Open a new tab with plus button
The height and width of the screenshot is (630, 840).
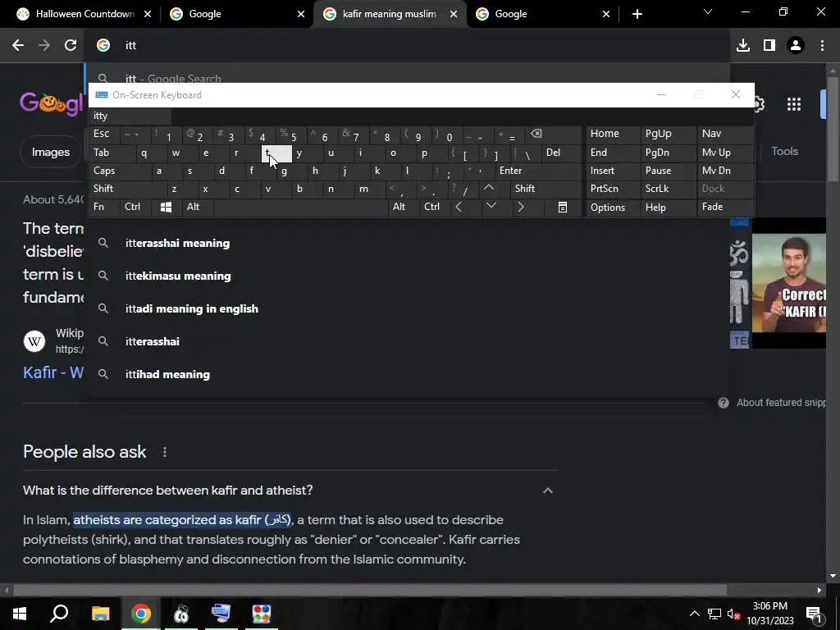637,14
